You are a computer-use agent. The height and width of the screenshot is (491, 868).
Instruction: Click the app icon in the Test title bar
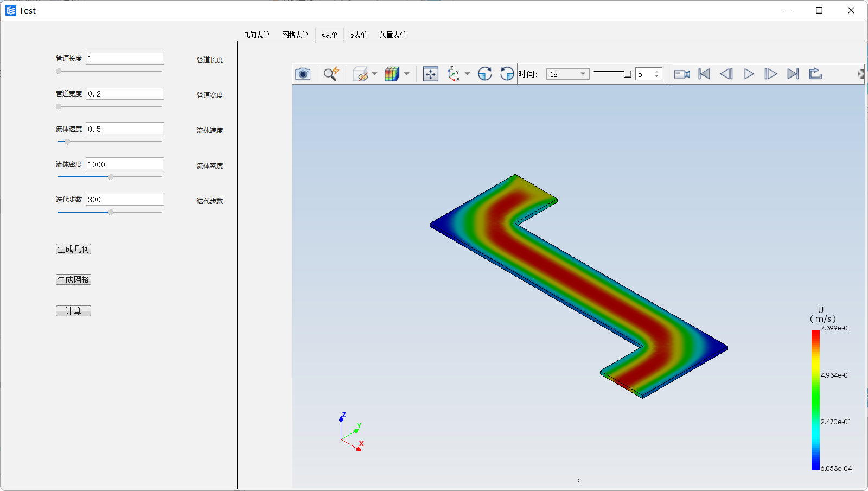coord(11,10)
